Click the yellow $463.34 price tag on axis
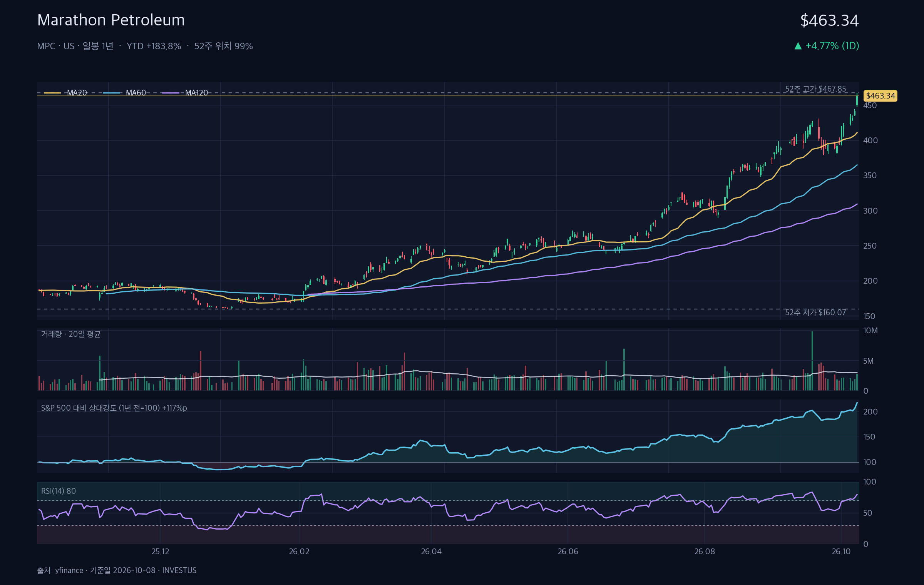The height and width of the screenshot is (585, 924). click(x=880, y=96)
